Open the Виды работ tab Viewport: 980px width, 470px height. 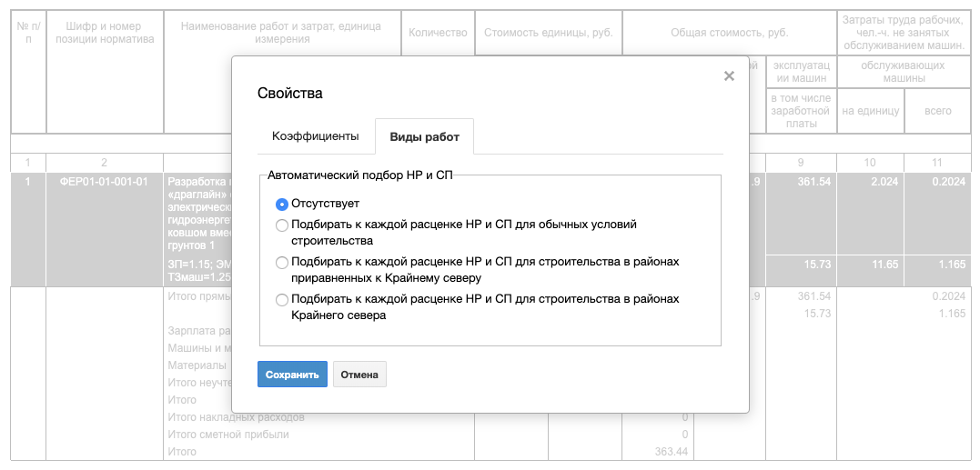[424, 137]
